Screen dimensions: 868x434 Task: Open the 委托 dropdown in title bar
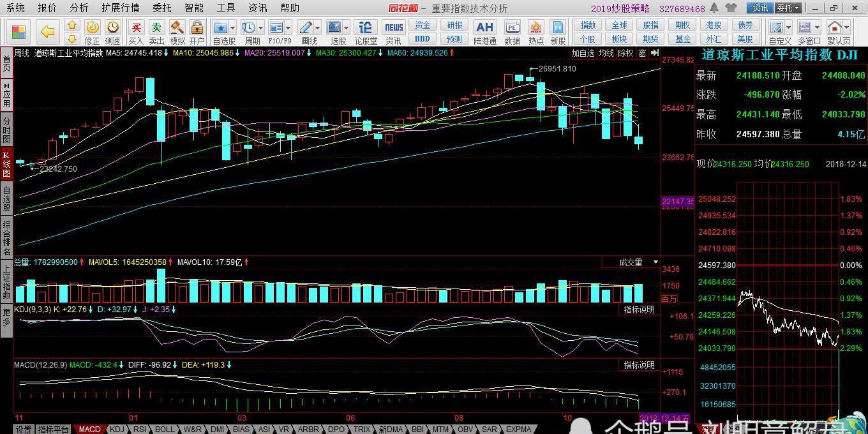coord(788,8)
